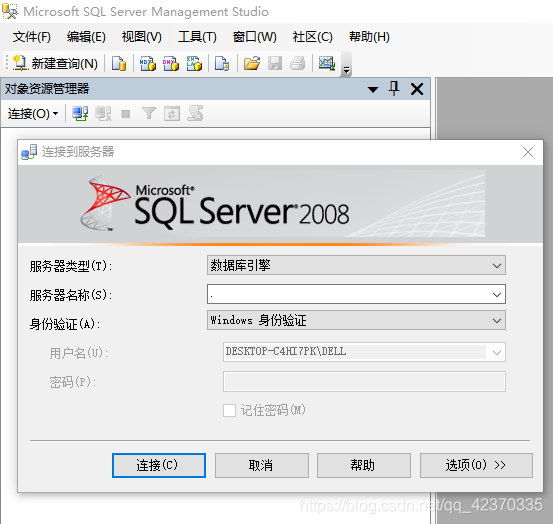Close the Object Explorer (对象资源管理器) panel

417,89
